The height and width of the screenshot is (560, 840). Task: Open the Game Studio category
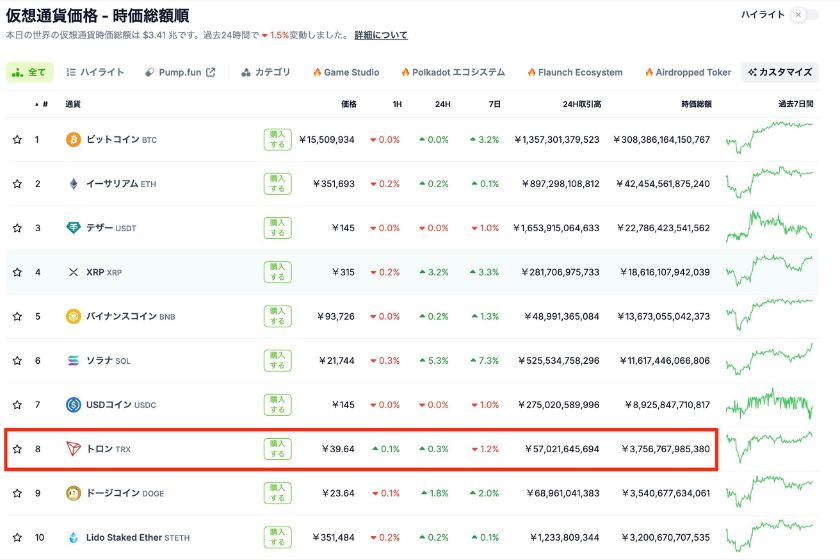tap(346, 72)
